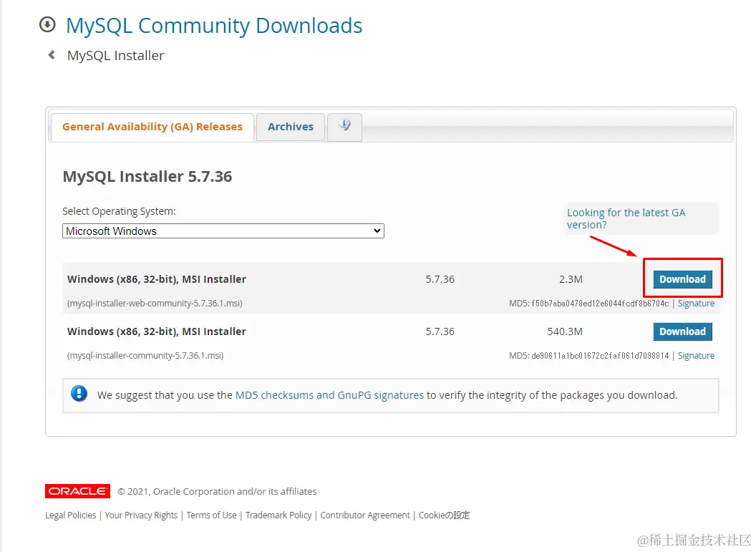Switch to General Availability (GA) Releases tab
Screen dimensions: 756x552
(x=152, y=127)
